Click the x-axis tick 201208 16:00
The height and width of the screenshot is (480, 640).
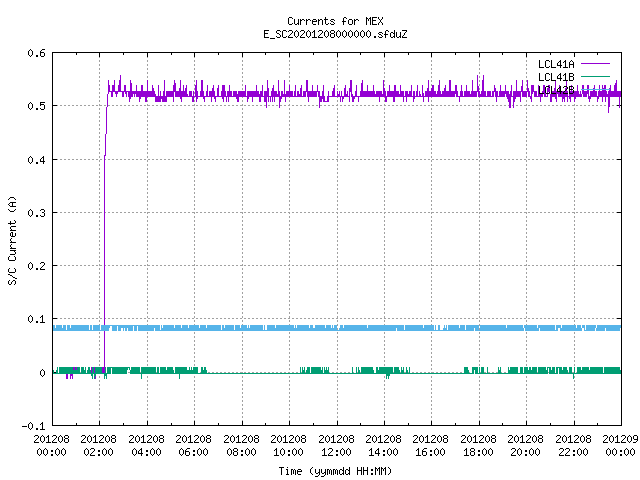pyautogui.click(x=431, y=446)
